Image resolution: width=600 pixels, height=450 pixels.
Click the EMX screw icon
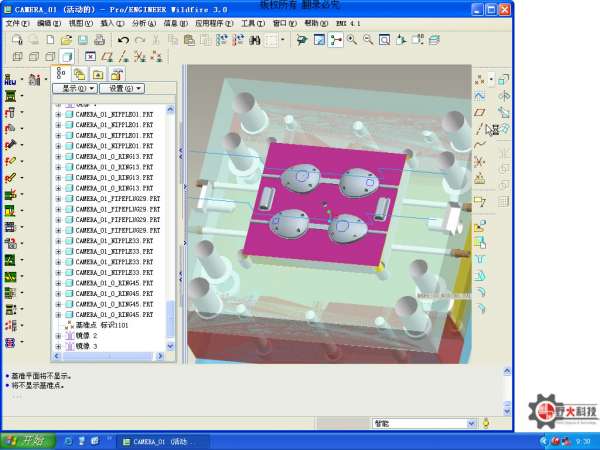coord(10,145)
